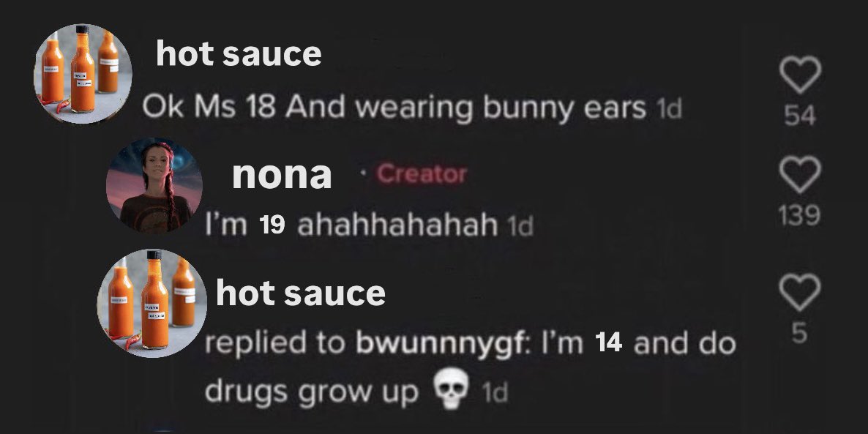Click the top 'hot sauce' username
The width and height of the screenshot is (868, 434).
239,54
